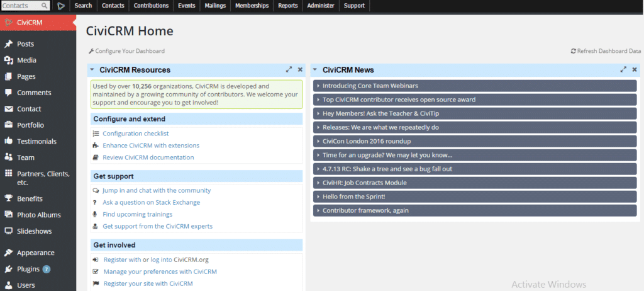Open Register your site with CiviCRM
Viewport: 644px width, 291px height.
[148, 283]
